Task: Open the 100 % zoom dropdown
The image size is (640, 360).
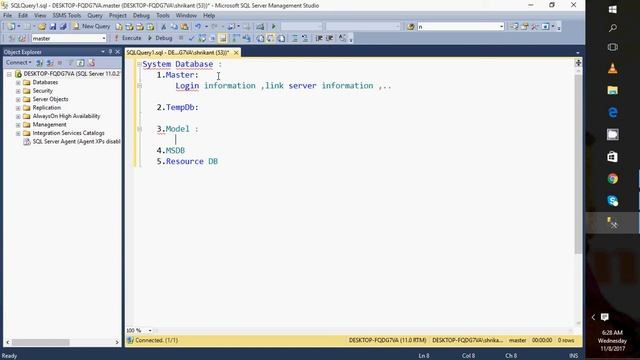Action: pos(150,330)
